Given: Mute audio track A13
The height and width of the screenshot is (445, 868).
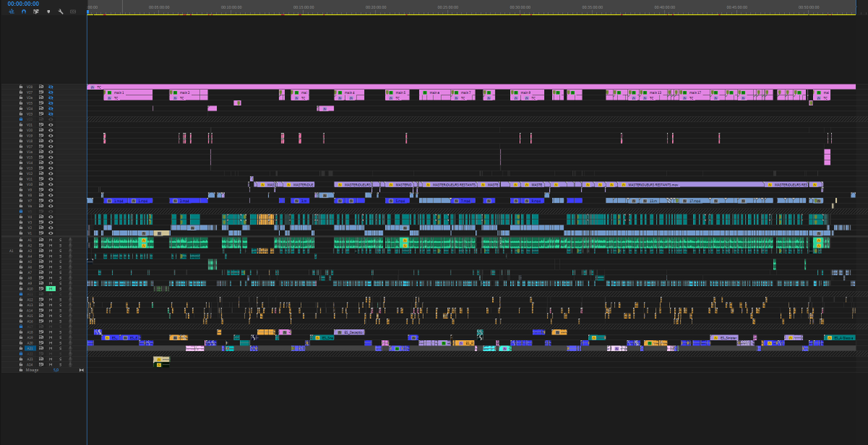Looking at the screenshot, I should (x=51, y=305).
